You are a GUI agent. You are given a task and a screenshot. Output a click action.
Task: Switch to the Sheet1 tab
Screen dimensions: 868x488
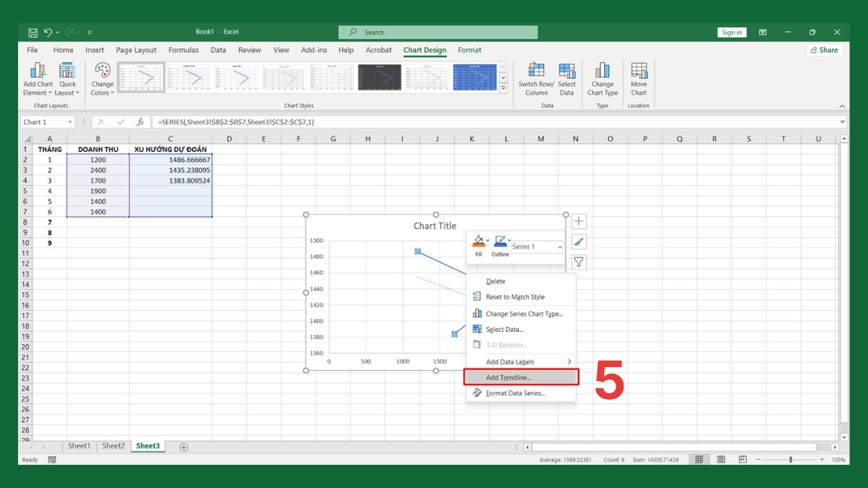[x=79, y=446]
